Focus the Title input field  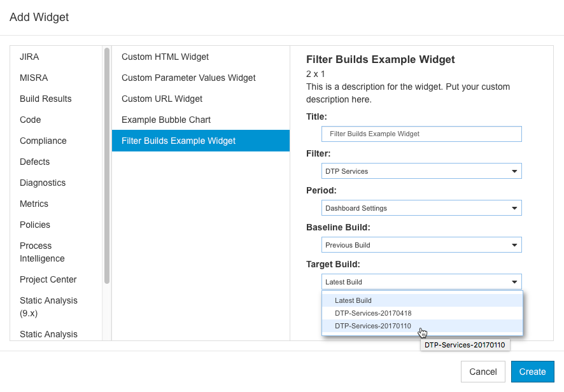point(421,134)
